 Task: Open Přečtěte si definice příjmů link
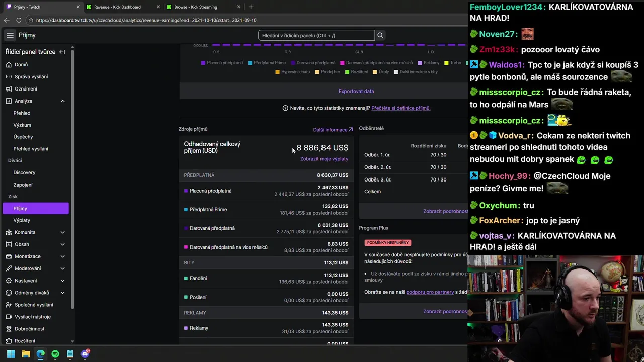401,108
